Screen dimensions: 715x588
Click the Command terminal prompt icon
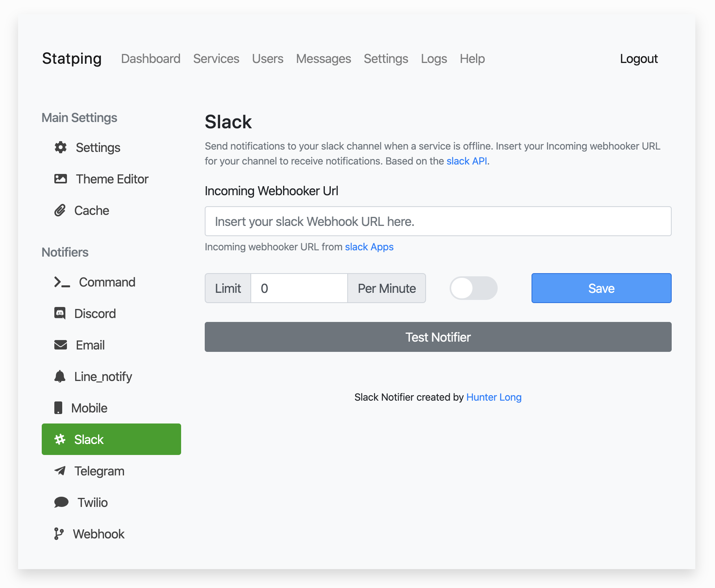tap(62, 282)
